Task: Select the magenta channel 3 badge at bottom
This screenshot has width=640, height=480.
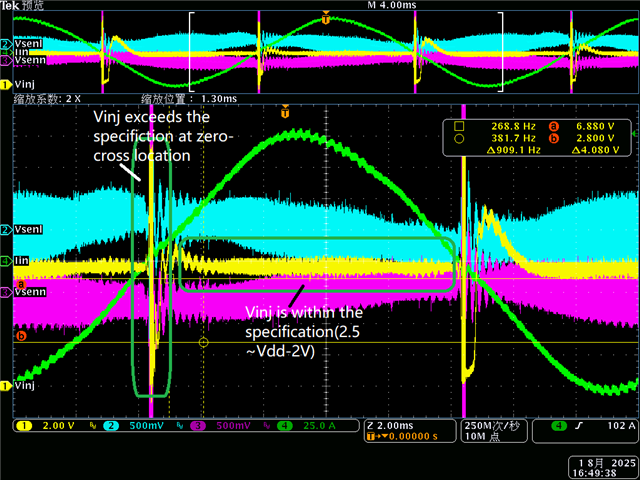Action: (x=198, y=426)
